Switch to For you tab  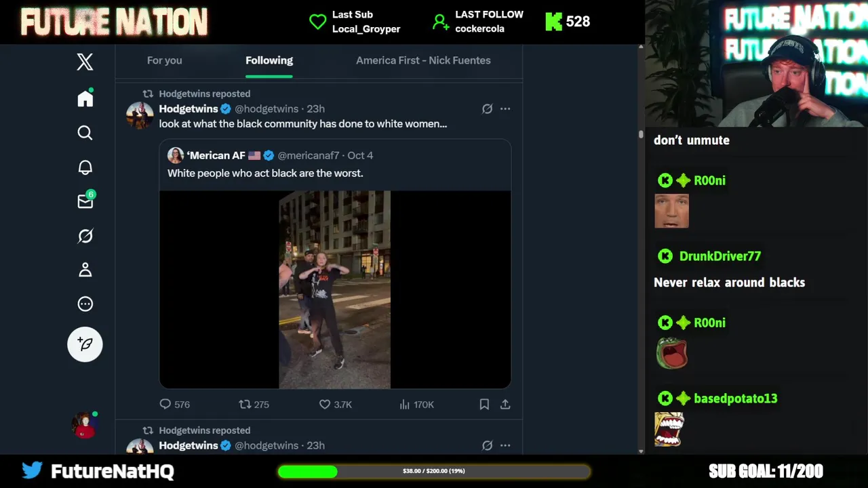(164, 60)
